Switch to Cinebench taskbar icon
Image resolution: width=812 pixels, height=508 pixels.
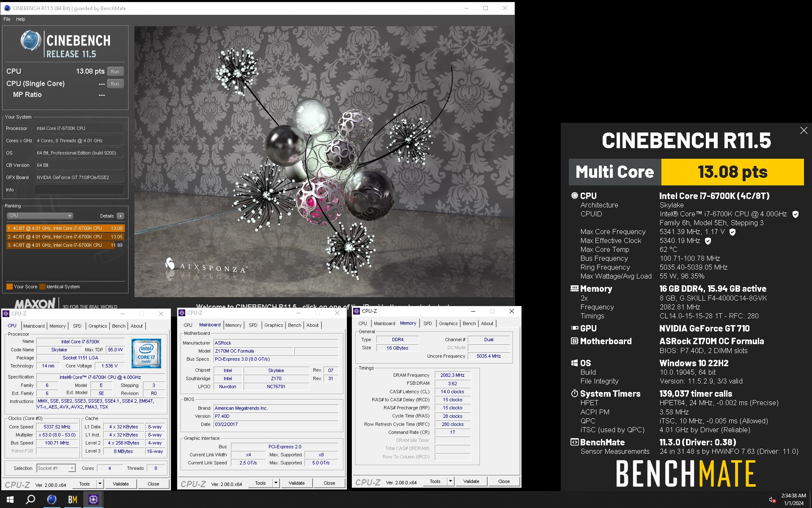(x=52, y=500)
